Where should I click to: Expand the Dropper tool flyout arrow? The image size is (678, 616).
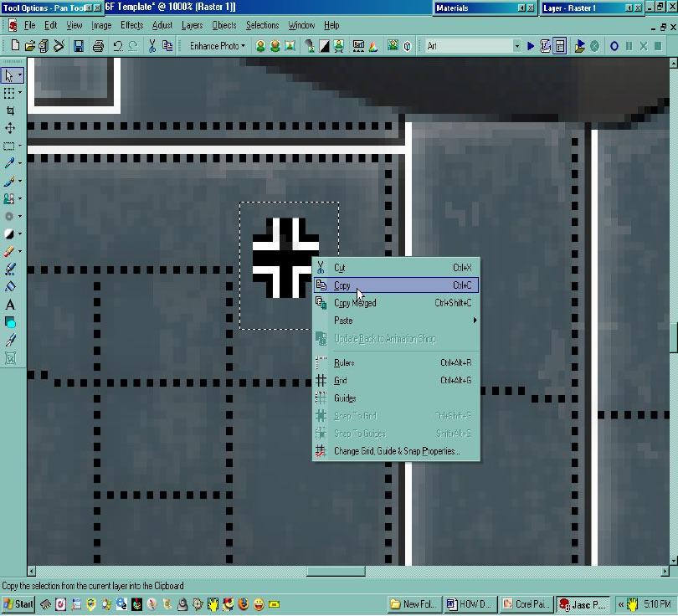20,163
